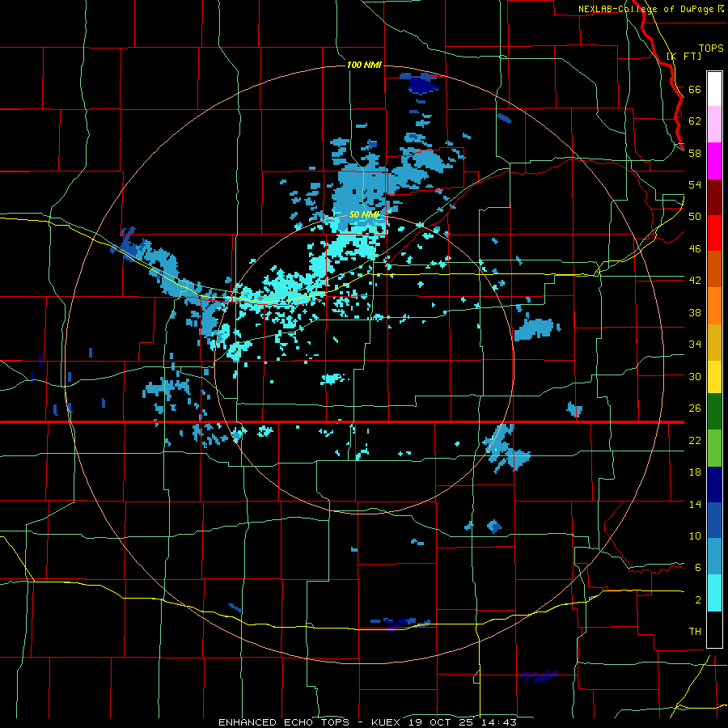Click the TOPS legend title

coord(711,48)
